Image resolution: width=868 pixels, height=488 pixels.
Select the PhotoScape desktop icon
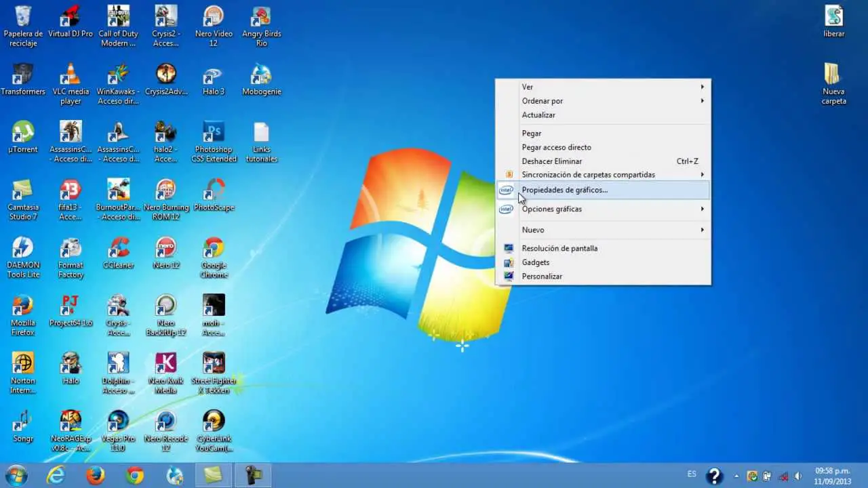(x=214, y=195)
